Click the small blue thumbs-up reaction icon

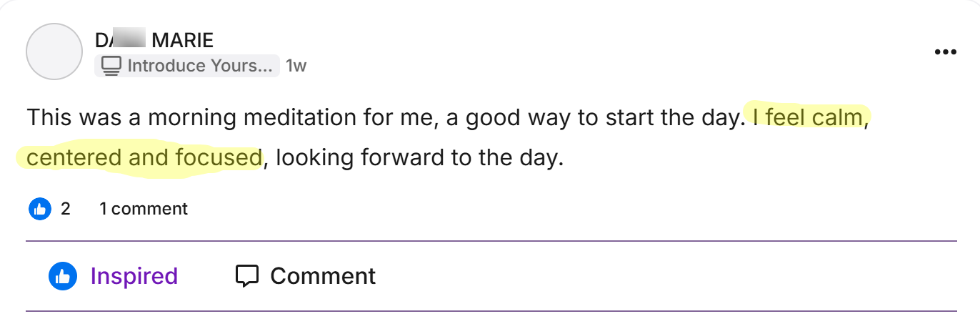pos(39,209)
